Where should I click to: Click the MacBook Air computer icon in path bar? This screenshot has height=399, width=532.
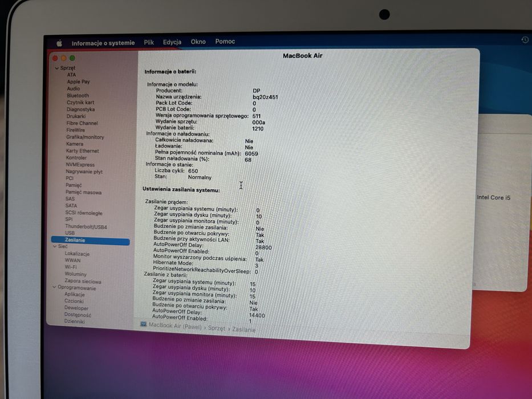pos(144,324)
